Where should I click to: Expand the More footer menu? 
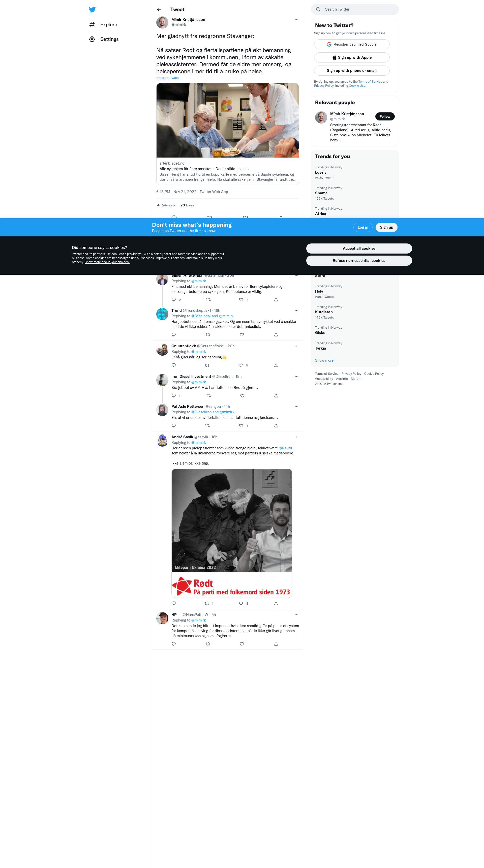coord(356,379)
